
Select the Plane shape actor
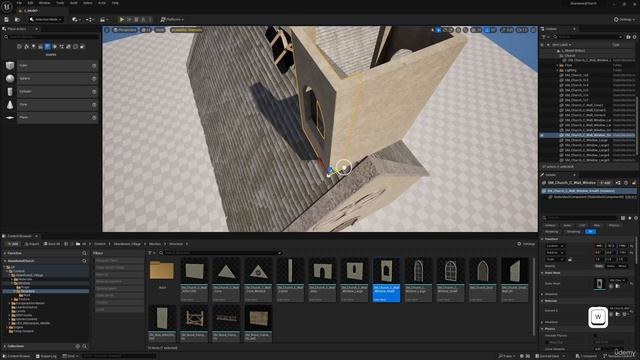51,118
